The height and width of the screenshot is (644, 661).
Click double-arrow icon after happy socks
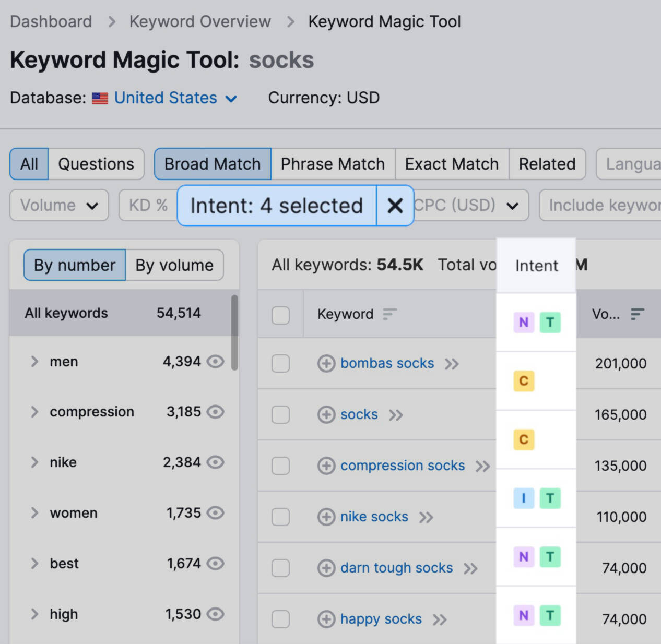(440, 619)
